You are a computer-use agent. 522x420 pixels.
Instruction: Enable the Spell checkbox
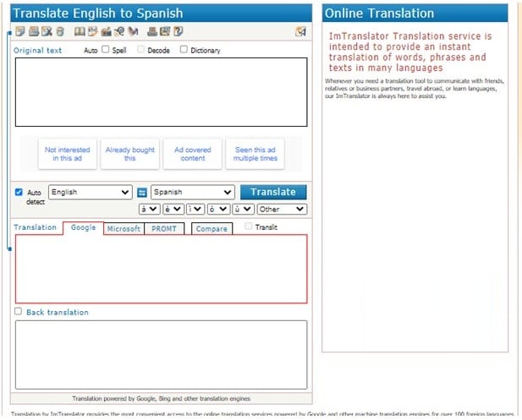coord(105,50)
